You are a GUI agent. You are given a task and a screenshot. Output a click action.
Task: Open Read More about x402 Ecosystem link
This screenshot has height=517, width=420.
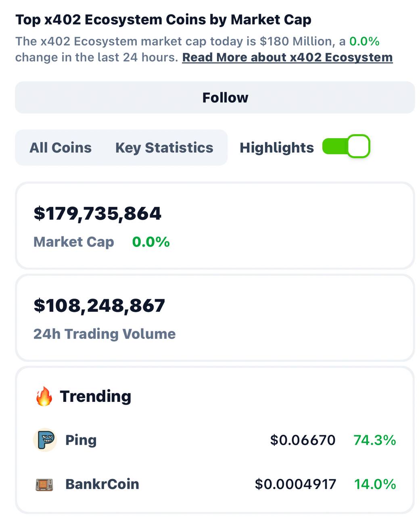[x=287, y=57]
